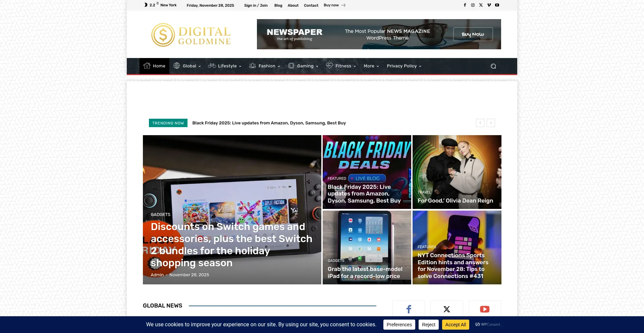Open the Vimeo icon in top bar
This screenshot has height=333, width=644.
(489, 5)
